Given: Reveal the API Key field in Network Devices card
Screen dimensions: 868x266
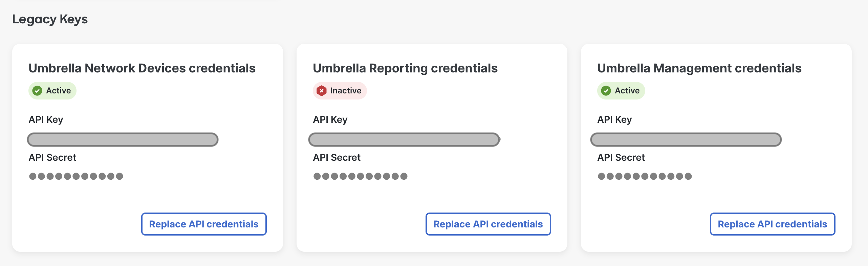Looking at the screenshot, I should [x=123, y=139].
